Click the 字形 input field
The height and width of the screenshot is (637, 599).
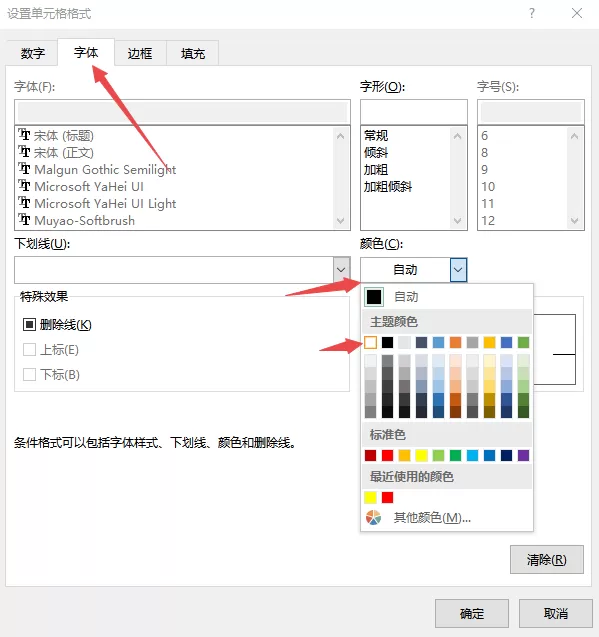(x=414, y=112)
